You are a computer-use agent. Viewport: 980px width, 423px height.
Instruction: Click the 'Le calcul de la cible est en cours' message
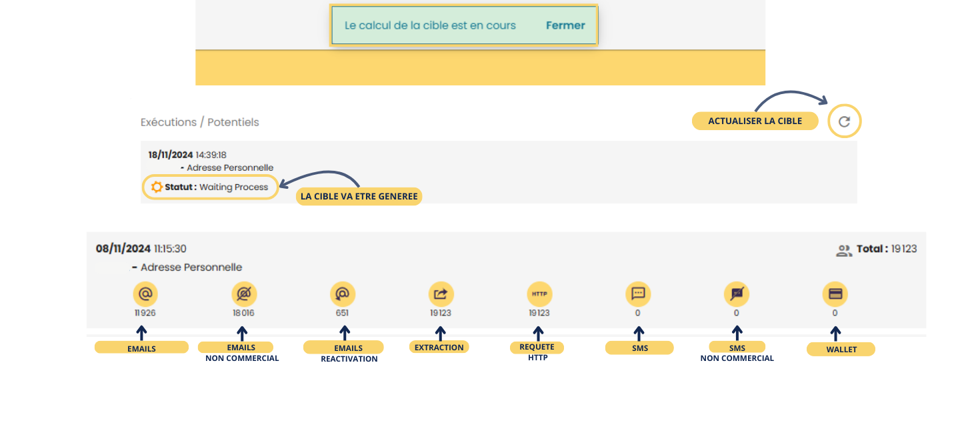pyautogui.click(x=430, y=25)
